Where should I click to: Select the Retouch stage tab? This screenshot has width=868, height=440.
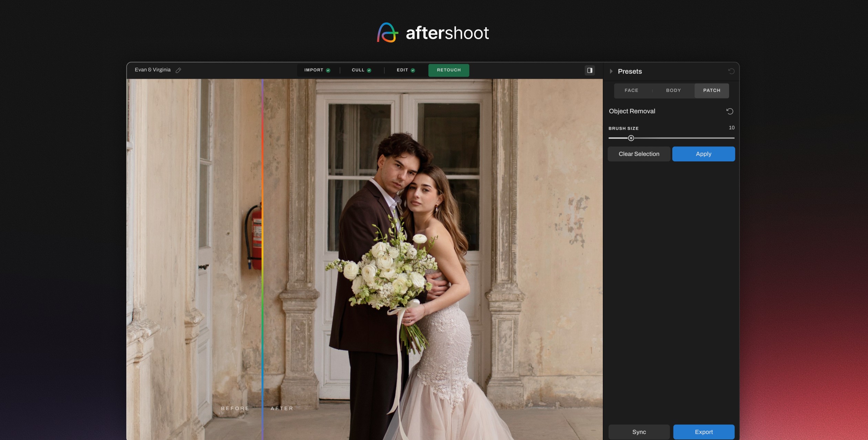448,70
